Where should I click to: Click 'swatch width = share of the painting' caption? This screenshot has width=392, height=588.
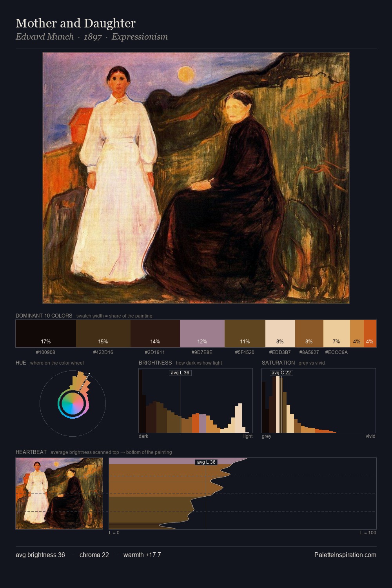click(114, 316)
